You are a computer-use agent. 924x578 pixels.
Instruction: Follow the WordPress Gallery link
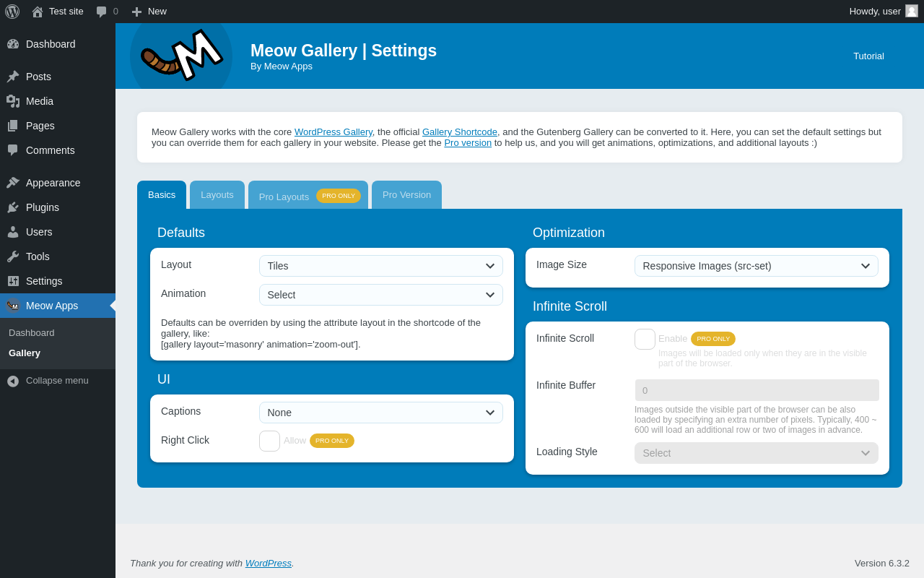[334, 132]
